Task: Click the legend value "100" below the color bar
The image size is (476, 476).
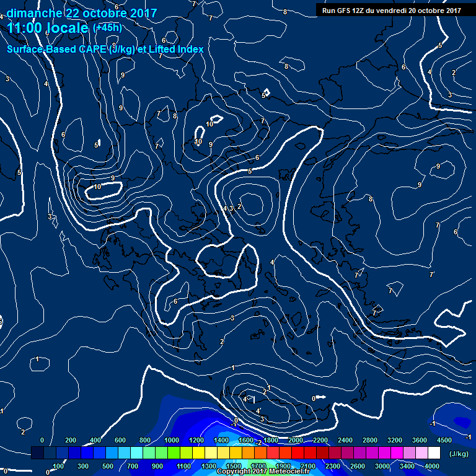Action: (x=58, y=466)
